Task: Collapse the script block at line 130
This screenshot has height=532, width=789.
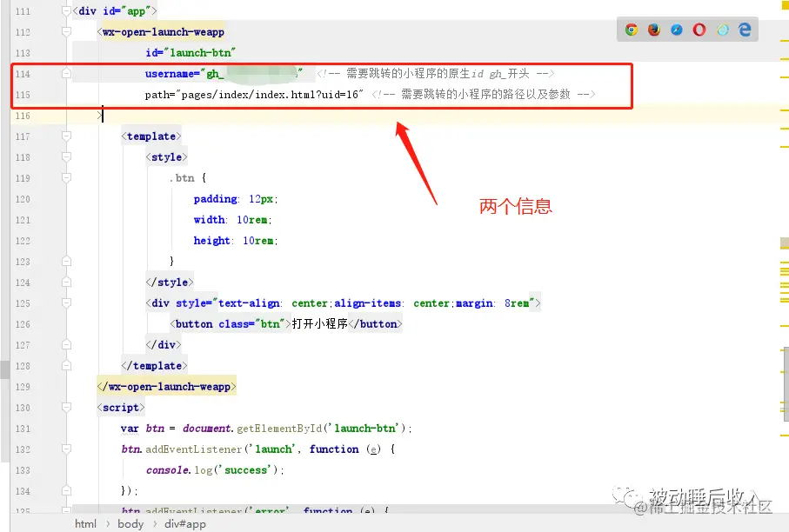Action: point(66,408)
